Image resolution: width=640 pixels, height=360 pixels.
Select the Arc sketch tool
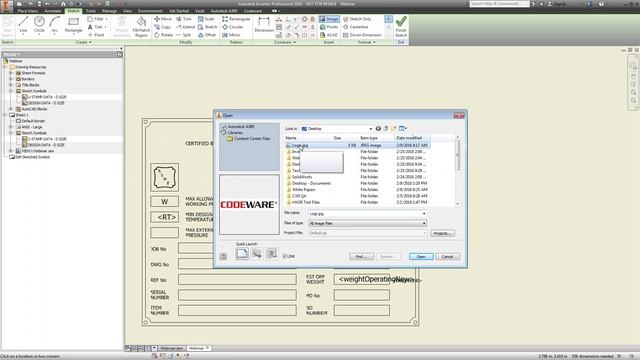coord(54,25)
